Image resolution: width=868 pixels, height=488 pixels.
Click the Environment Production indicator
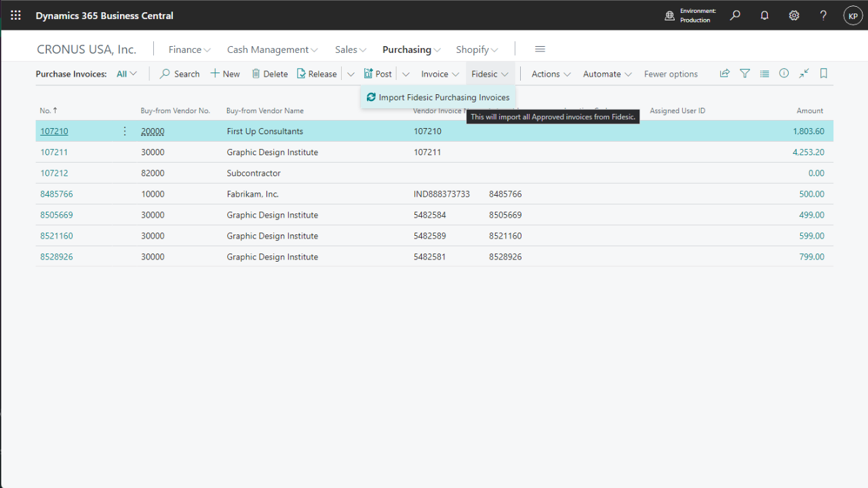[690, 16]
